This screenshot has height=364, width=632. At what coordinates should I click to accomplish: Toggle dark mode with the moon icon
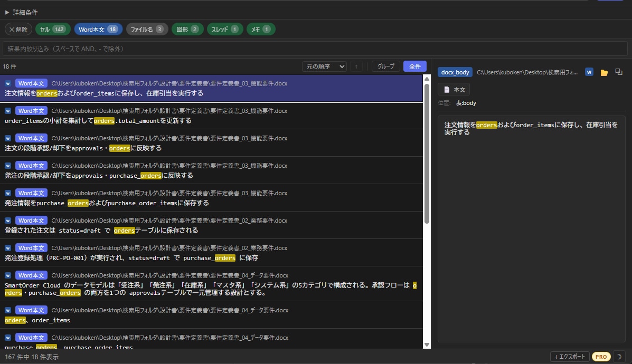pos(619,356)
